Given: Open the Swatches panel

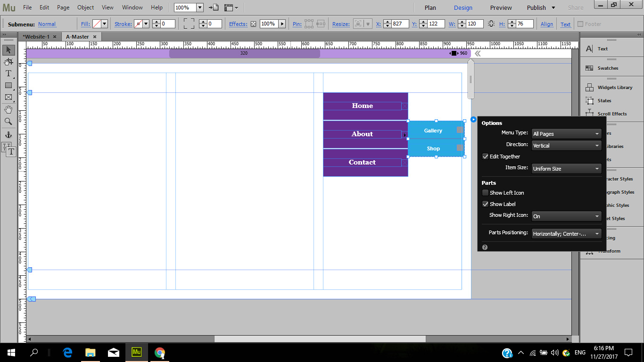Looking at the screenshot, I should [x=602, y=68].
